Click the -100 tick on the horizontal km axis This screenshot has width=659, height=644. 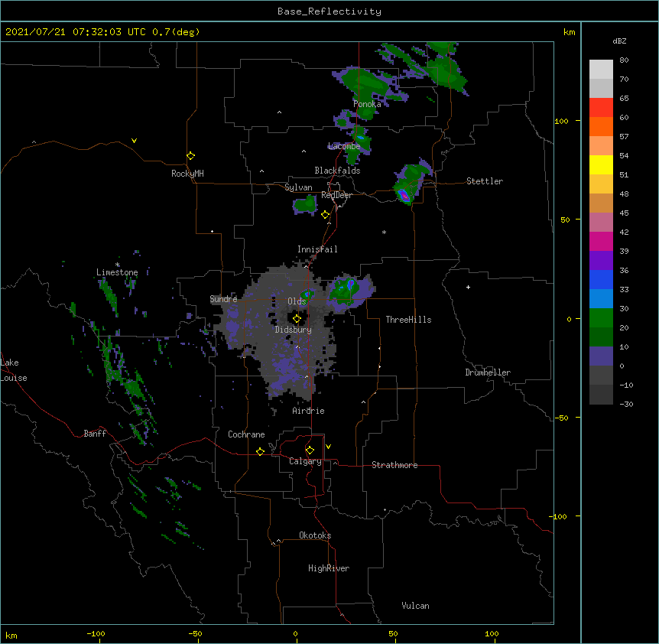click(96, 634)
